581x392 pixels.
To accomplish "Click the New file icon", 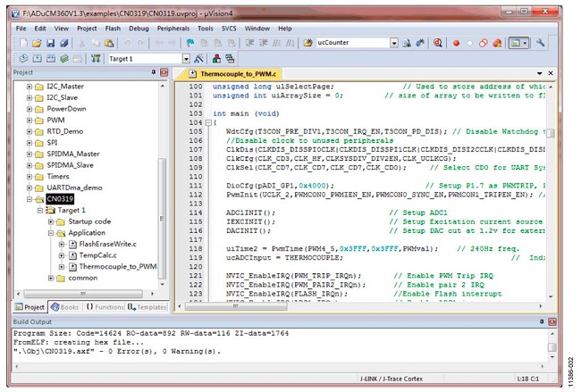I will 22,43.
